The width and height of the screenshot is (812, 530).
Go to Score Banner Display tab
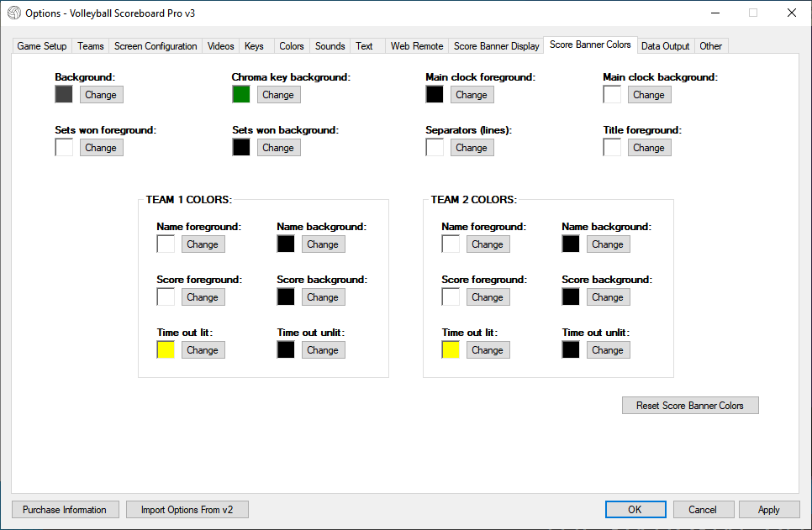coord(496,46)
